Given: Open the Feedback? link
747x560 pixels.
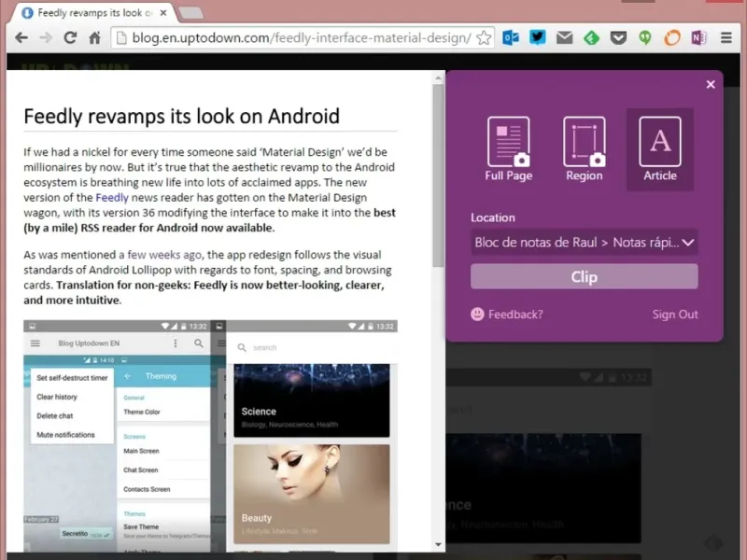Looking at the screenshot, I should [515, 315].
